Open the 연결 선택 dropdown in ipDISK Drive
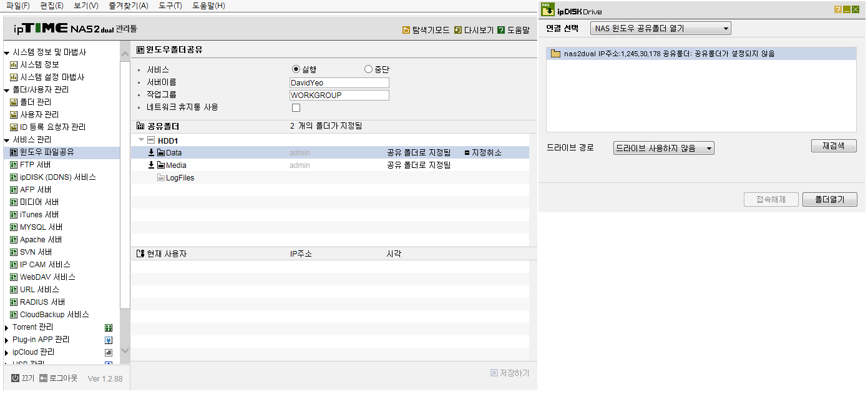Viewport: 868px width, 394px height. tap(660, 29)
